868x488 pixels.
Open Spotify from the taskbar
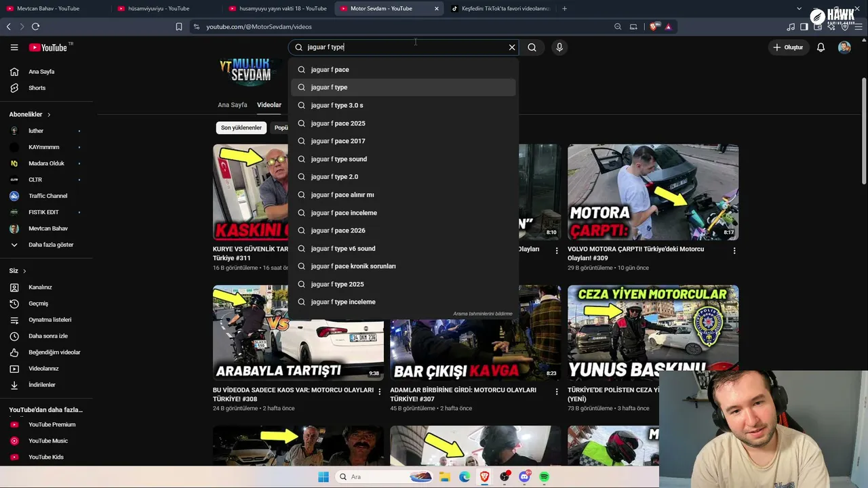point(545,477)
